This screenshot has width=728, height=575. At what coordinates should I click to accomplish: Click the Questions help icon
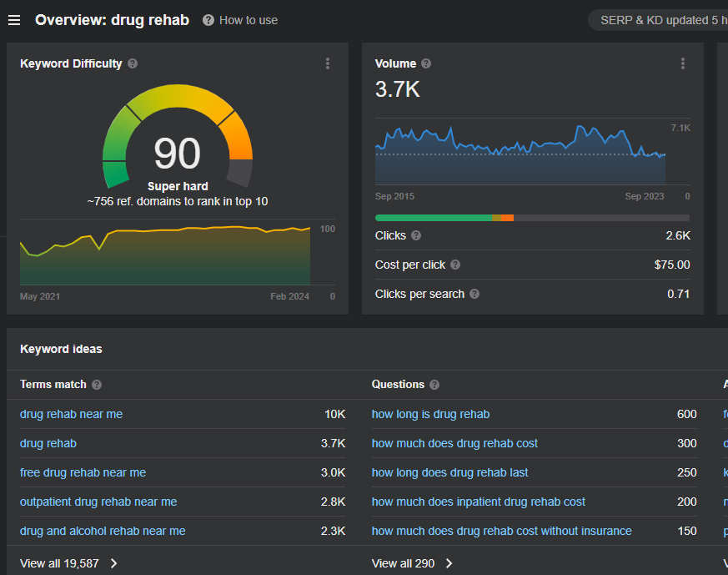(x=434, y=385)
